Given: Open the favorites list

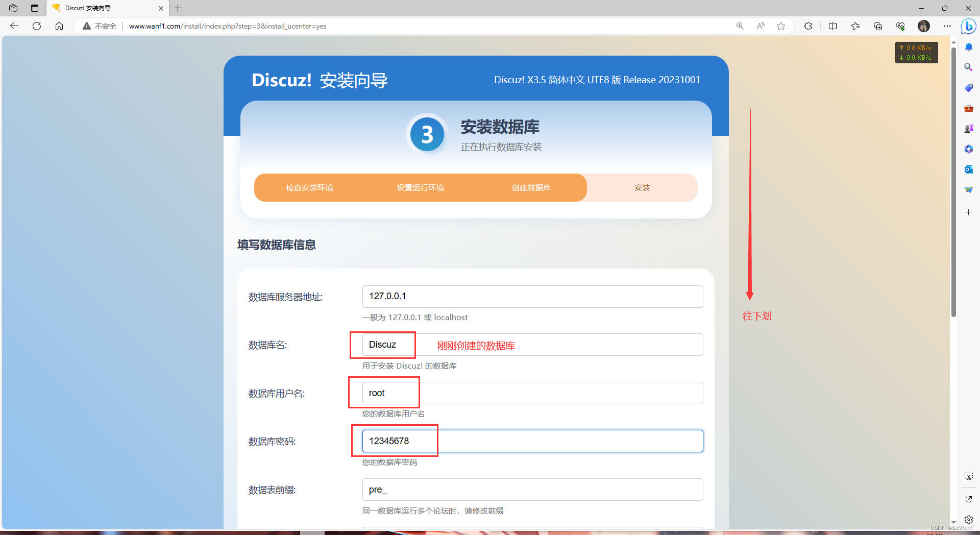Looking at the screenshot, I should [x=855, y=26].
